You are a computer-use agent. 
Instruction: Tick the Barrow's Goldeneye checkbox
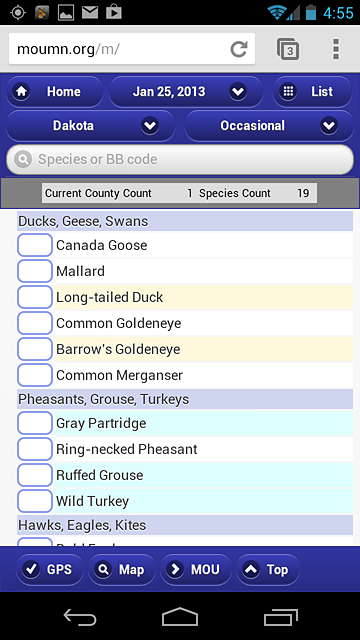(35, 349)
